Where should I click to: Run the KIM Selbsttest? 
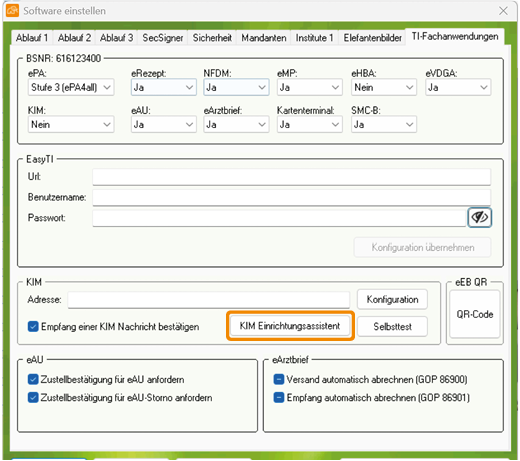(392, 326)
